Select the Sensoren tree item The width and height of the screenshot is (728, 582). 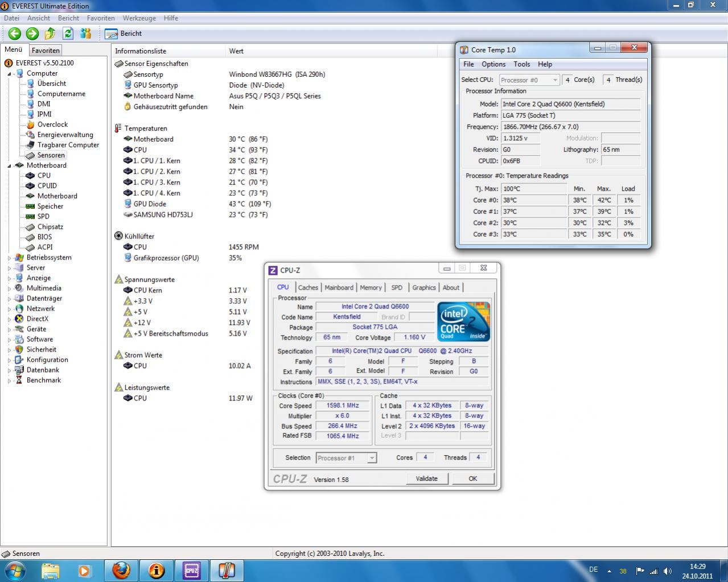click(51, 155)
